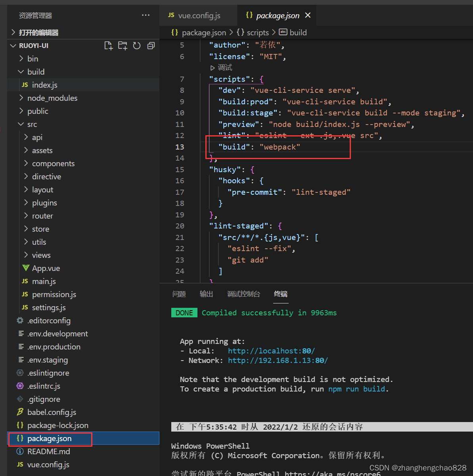473x476 pixels.
Task: Collapse the build folder
Action: tap(83, 72)
